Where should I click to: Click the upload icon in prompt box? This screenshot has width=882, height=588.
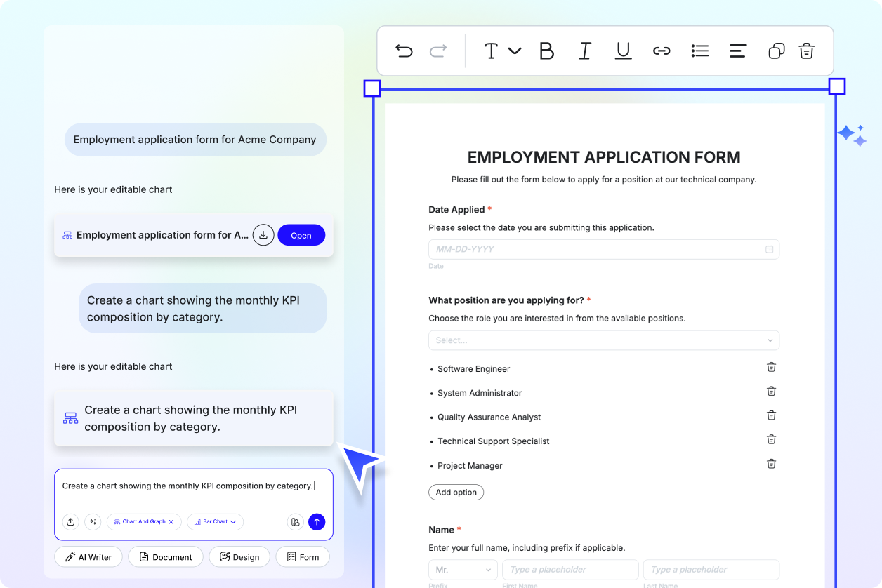point(70,522)
